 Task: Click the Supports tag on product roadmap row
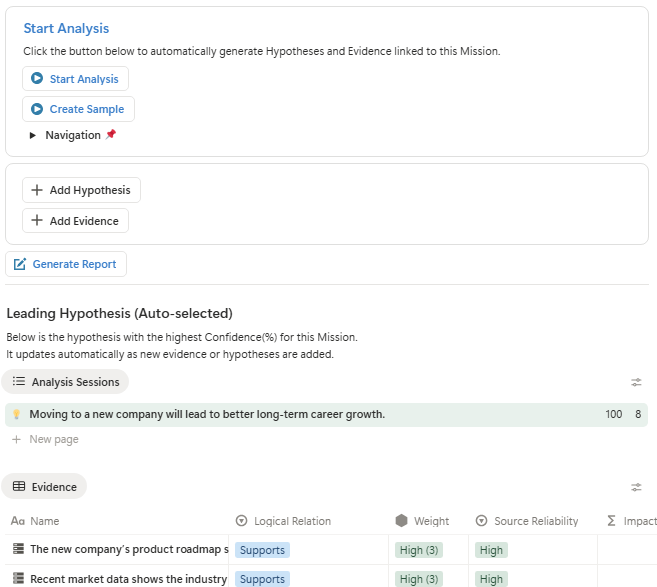pos(262,550)
